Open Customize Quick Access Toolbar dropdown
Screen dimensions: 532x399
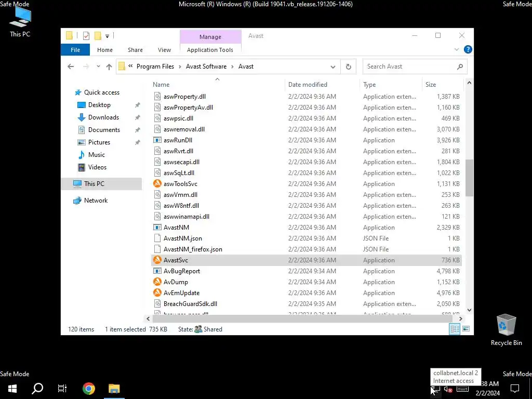click(x=107, y=36)
